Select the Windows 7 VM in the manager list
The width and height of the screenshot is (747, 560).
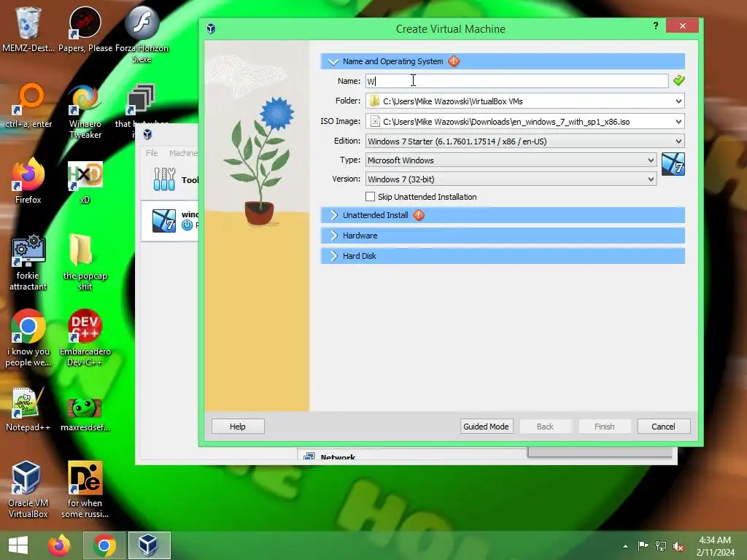[x=170, y=220]
